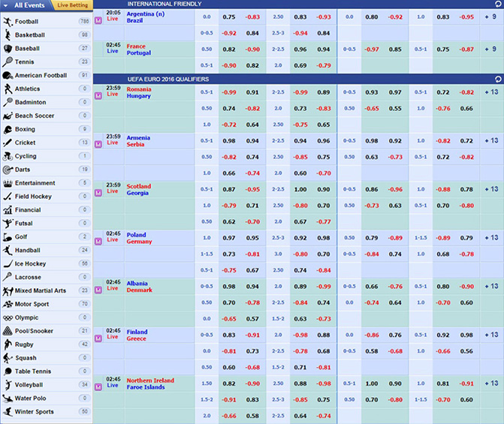Select the Albania team name
The width and height of the screenshot is (504, 424).
pos(137,284)
